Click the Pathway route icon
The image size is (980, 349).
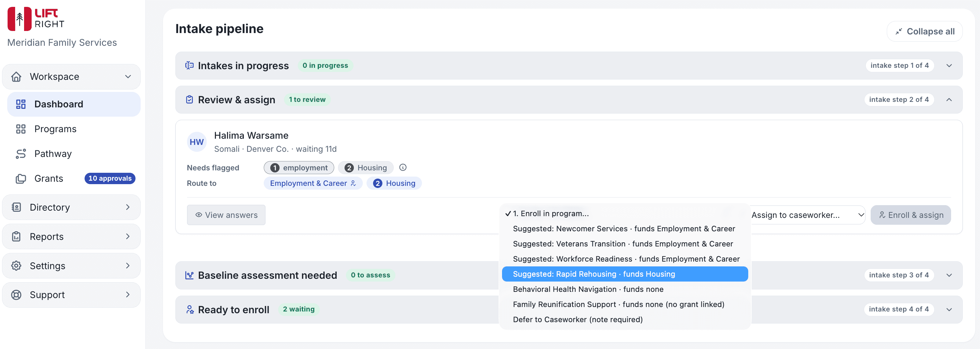[21, 154]
